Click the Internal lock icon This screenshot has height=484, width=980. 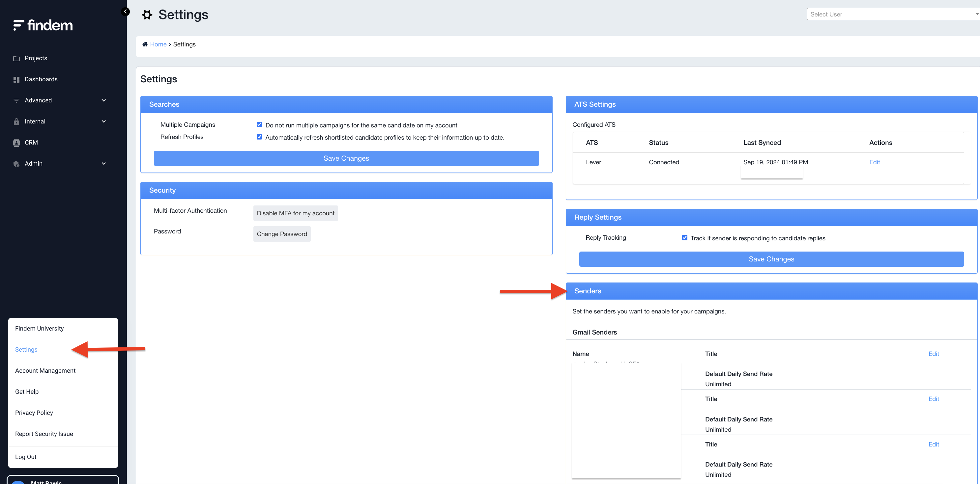[x=16, y=122]
